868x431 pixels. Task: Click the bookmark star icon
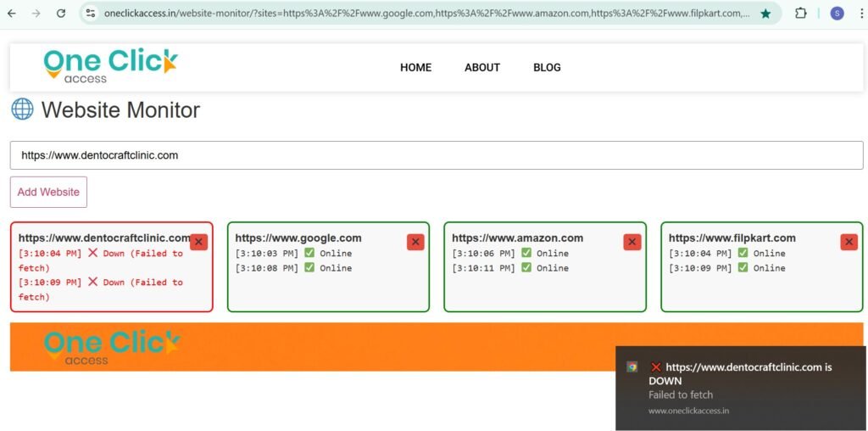pyautogui.click(x=765, y=14)
